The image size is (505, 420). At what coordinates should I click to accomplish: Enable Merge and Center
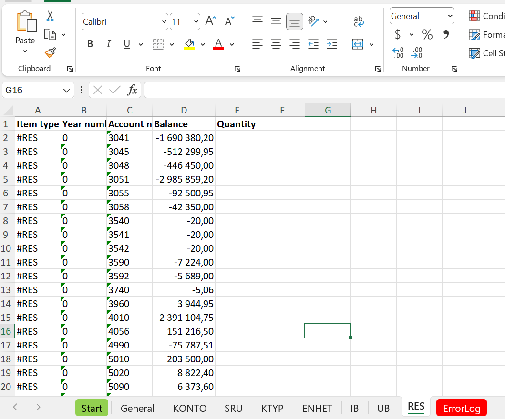[x=359, y=44]
